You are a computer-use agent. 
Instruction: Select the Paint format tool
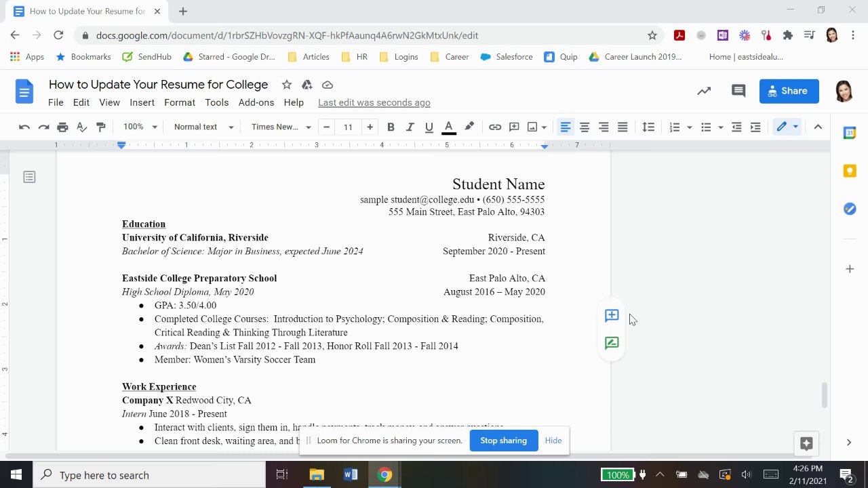(x=100, y=127)
